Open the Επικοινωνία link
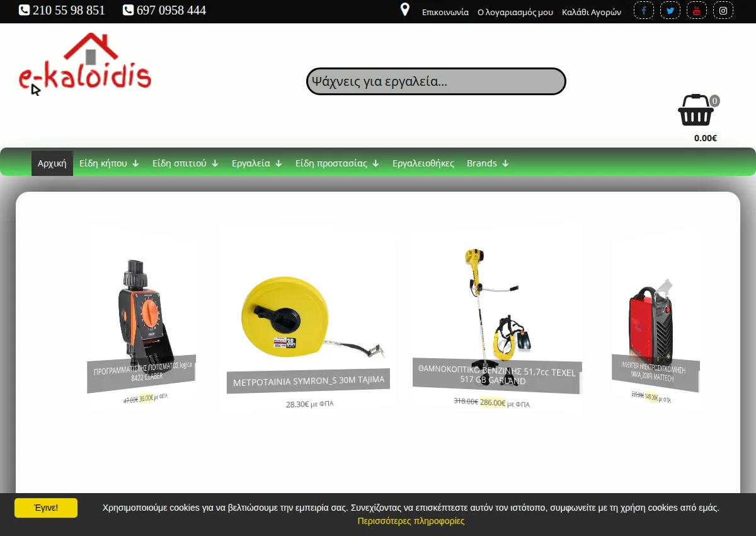 coord(445,12)
